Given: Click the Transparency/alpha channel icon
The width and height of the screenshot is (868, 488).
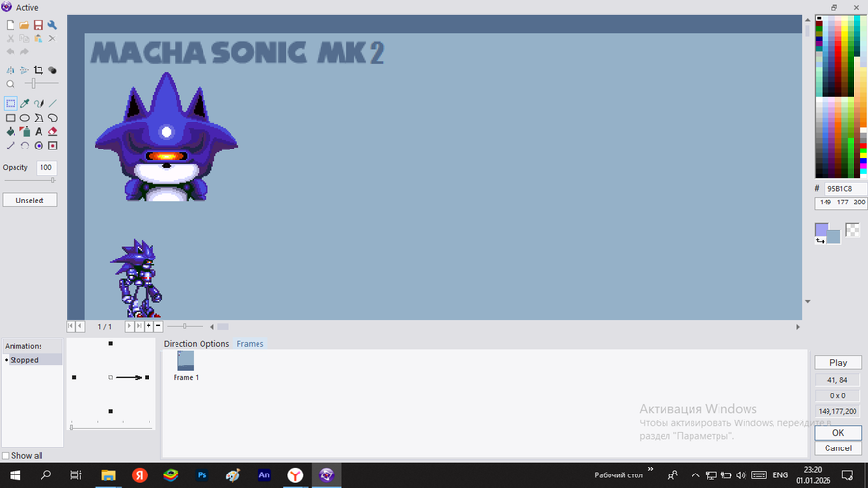Looking at the screenshot, I should pyautogui.click(x=52, y=70).
